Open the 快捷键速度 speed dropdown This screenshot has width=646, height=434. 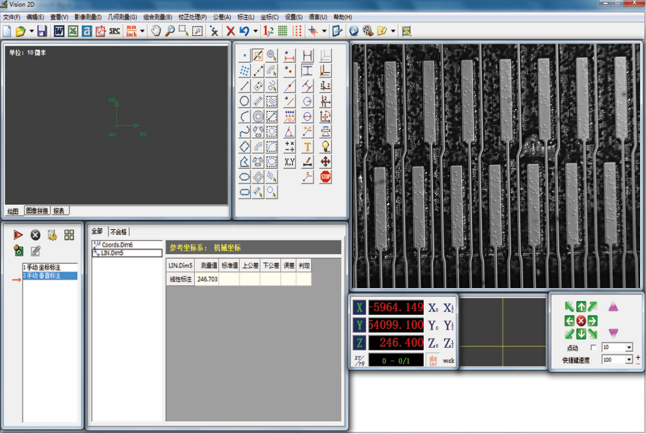click(x=628, y=359)
